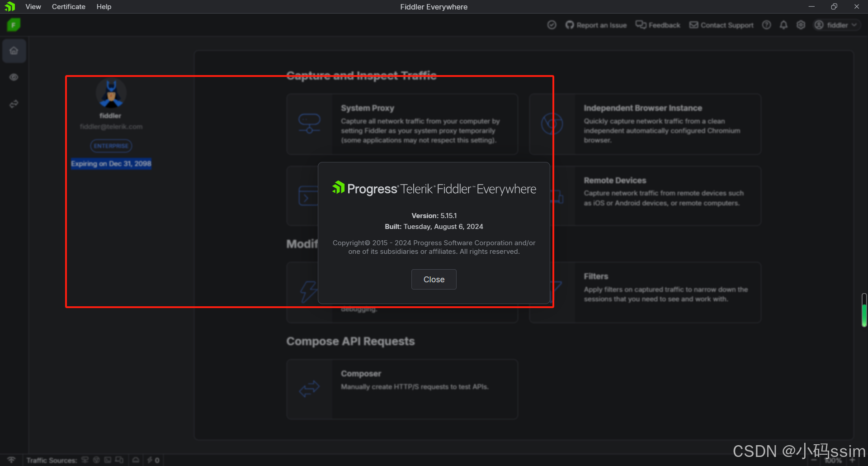Open the Traffic eye sidebar tab

14,77
